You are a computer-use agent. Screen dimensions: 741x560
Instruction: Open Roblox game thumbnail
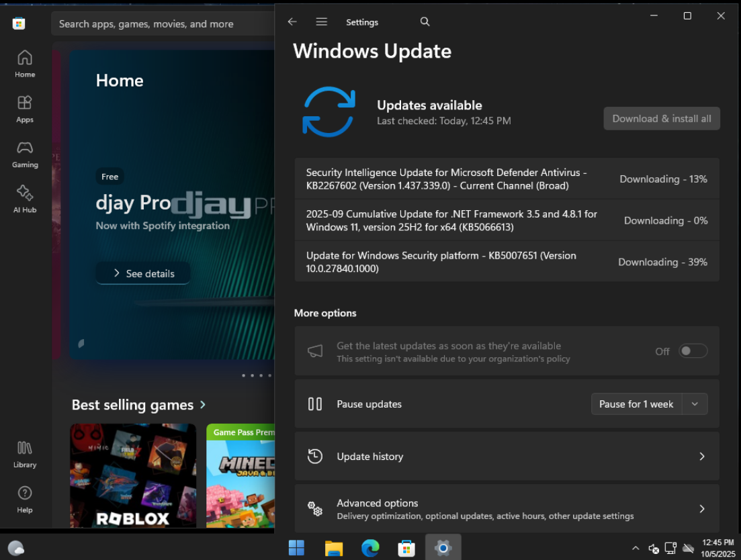[133, 475]
